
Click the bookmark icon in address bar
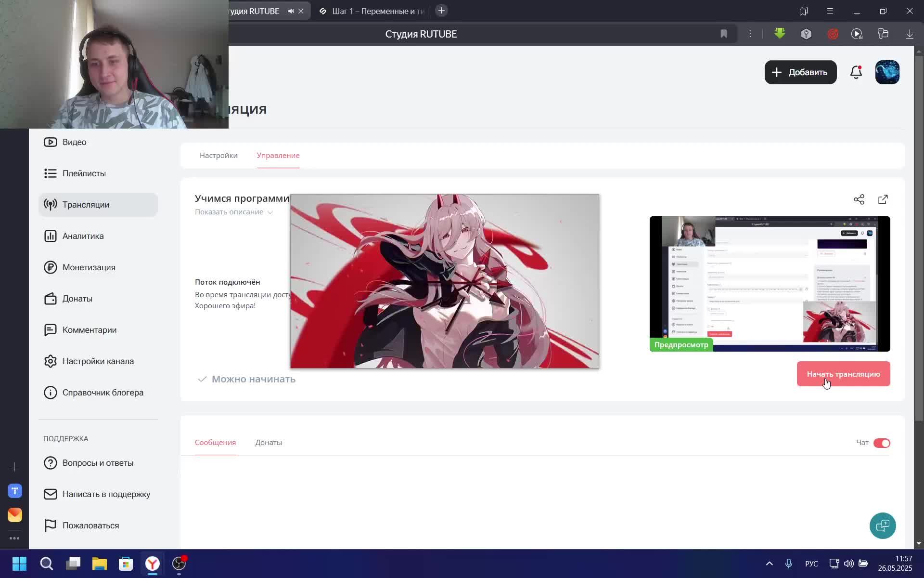(724, 34)
